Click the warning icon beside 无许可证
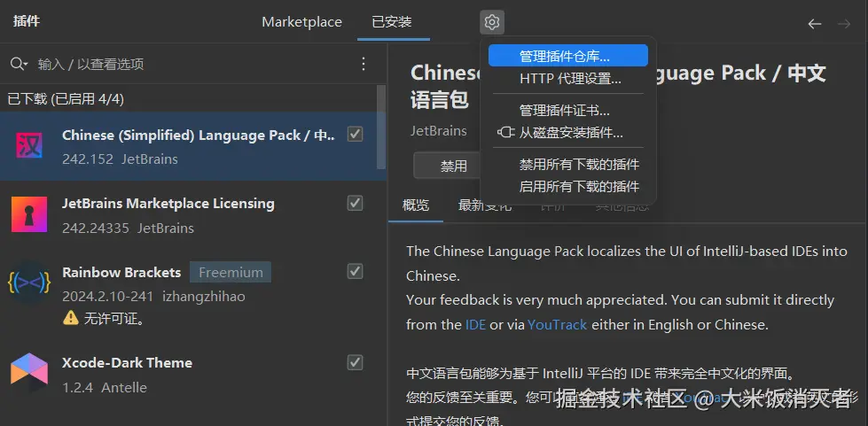Viewport: 868px width, 426px height. point(71,318)
